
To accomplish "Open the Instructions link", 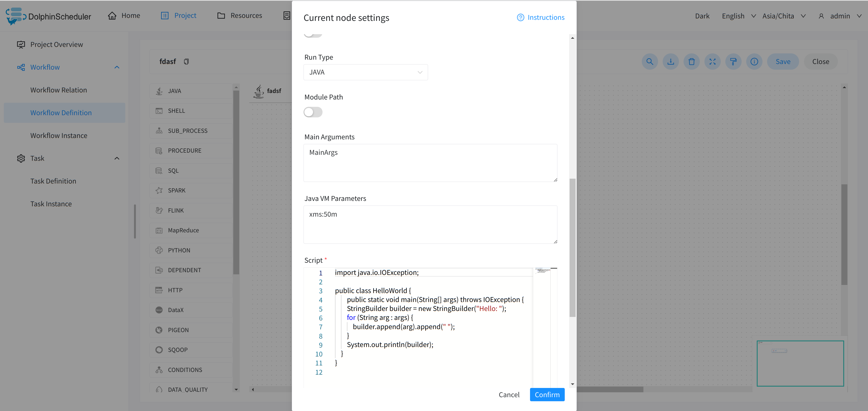I will click(x=541, y=18).
